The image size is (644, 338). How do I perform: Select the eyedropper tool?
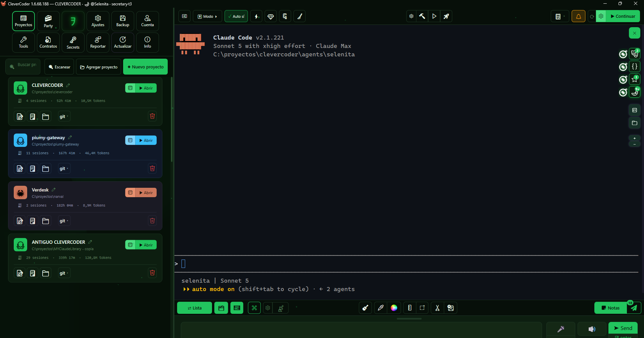click(381, 308)
